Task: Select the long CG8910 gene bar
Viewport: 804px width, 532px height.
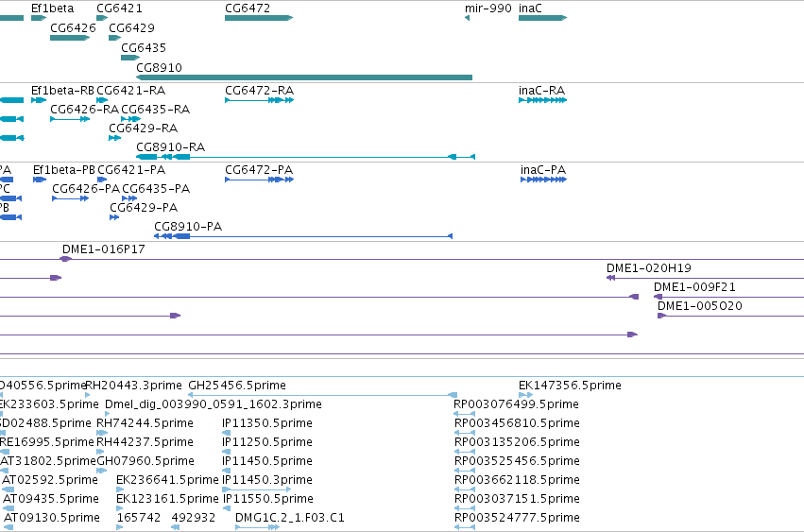Action: (x=304, y=77)
